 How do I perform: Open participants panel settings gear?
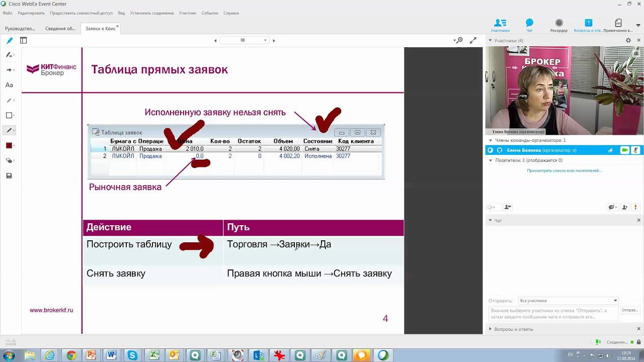coord(628,40)
